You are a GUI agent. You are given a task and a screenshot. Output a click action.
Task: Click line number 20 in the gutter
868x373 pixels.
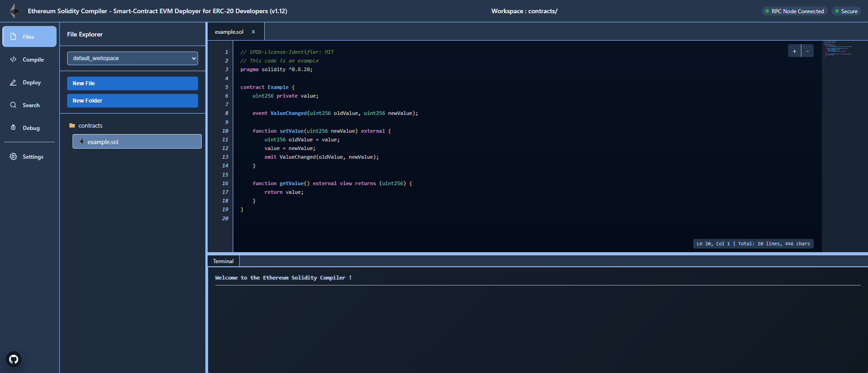(225, 218)
